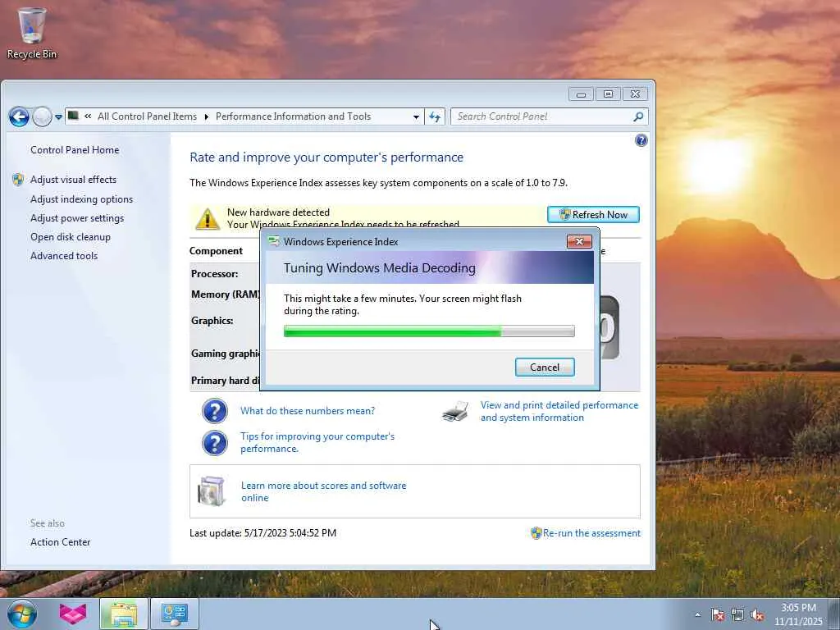The image size is (840, 630).
Task: Click the Forward navigation arrow button
Action: click(x=42, y=116)
